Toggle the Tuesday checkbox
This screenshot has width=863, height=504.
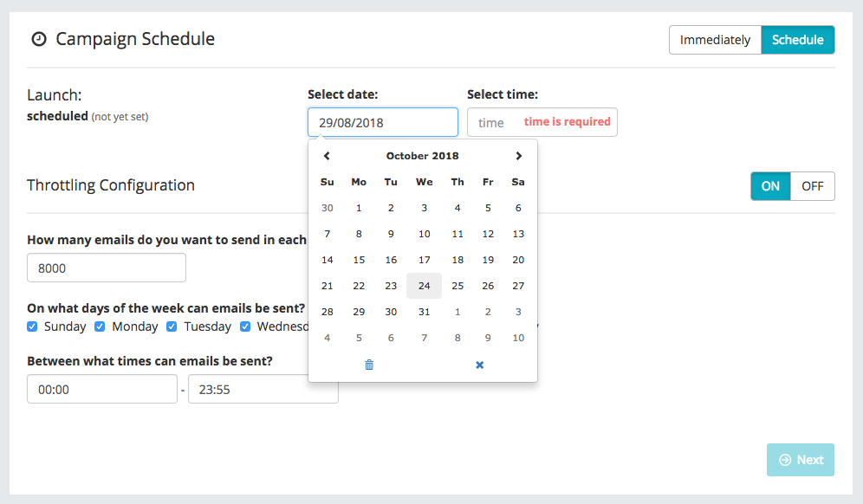(172, 326)
